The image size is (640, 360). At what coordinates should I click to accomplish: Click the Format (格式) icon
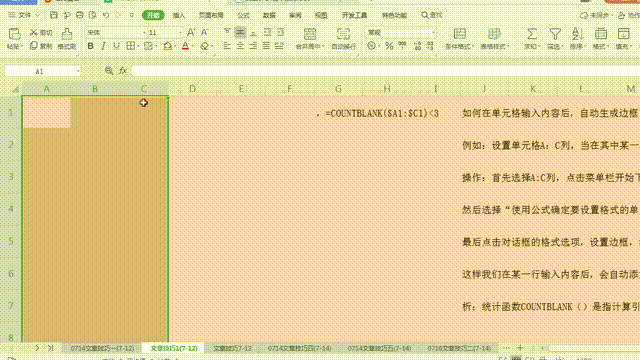(600, 34)
